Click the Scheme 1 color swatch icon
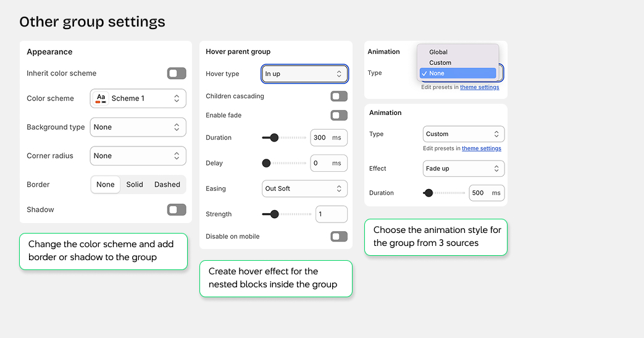The width and height of the screenshot is (644, 338). coord(101,98)
